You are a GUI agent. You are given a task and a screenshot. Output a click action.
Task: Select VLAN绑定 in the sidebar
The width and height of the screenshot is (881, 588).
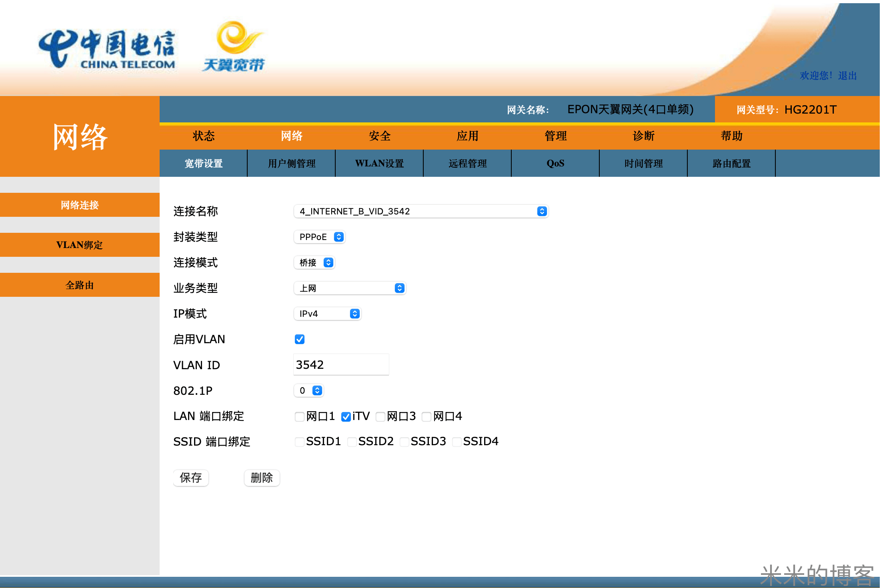click(80, 245)
